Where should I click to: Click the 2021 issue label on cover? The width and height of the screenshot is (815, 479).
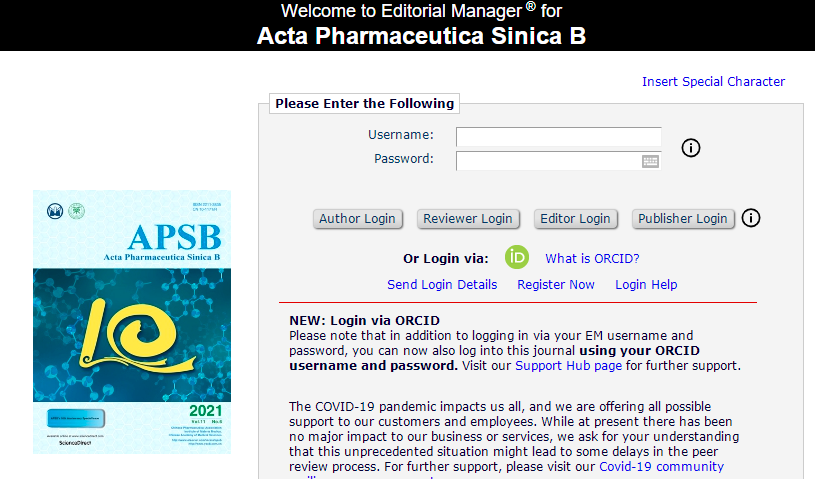coord(207,411)
